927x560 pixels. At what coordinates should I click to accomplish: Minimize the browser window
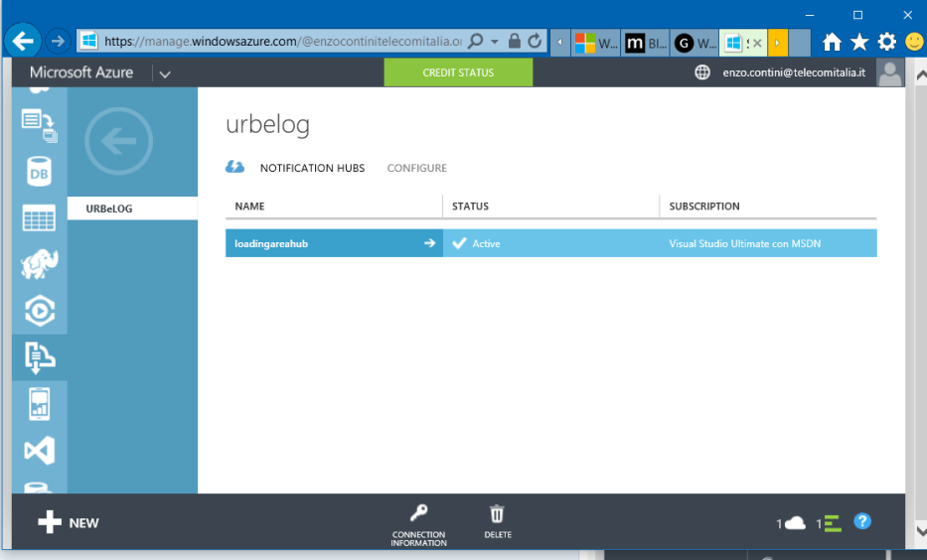(810, 15)
